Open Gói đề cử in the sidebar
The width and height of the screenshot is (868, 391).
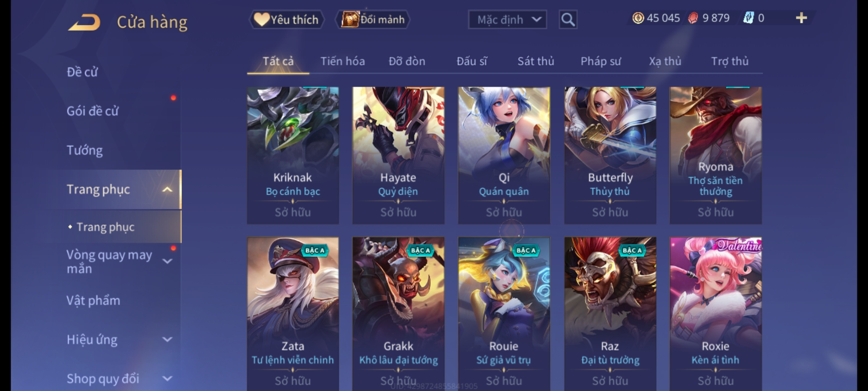coord(93,111)
